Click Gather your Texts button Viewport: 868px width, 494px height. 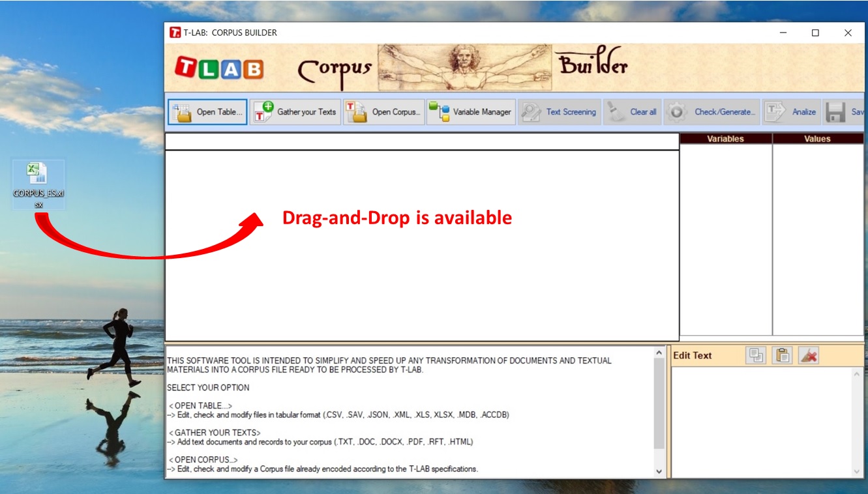point(295,111)
